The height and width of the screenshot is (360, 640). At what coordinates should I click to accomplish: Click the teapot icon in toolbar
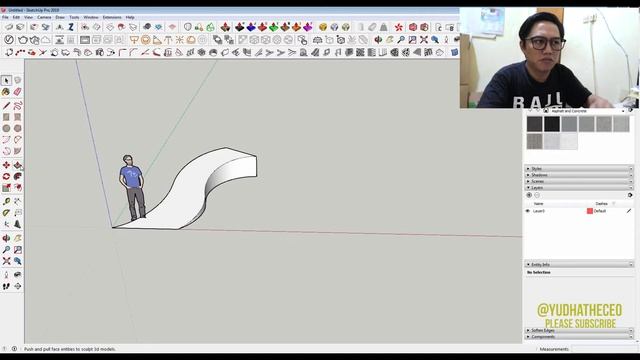(x=23, y=40)
